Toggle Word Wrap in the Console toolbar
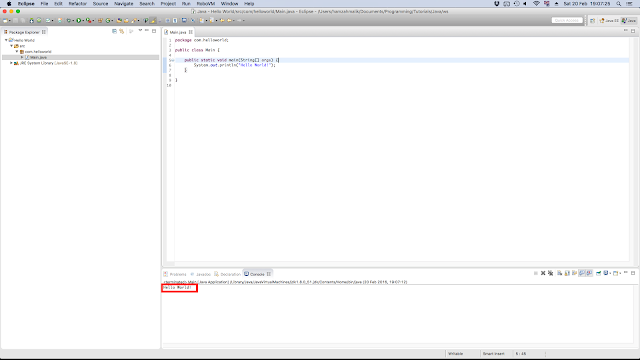640x360 pixels. (574, 273)
